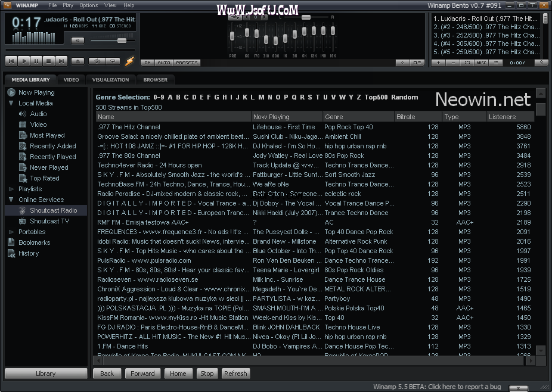Open equalizer PRESETS menu

(187, 63)
